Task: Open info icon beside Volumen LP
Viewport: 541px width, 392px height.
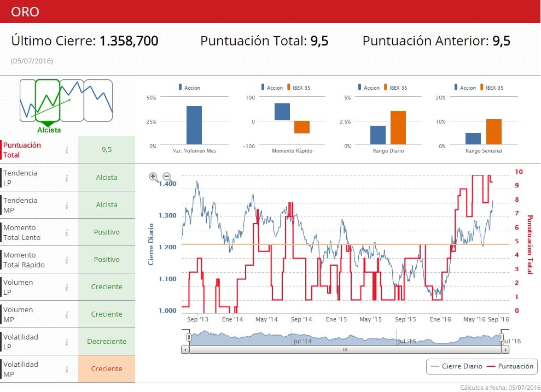Action: [x=67, y=287]
